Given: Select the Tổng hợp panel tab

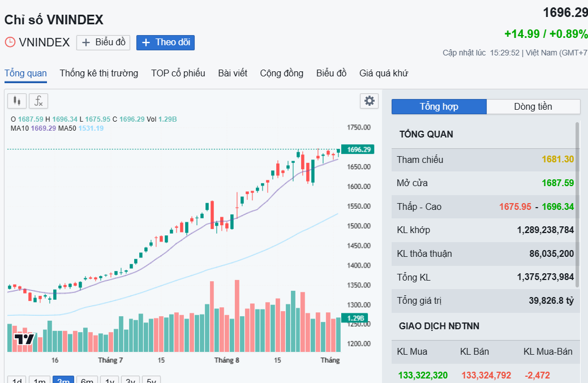Looking at the screenshot, I should pos(439,107).
